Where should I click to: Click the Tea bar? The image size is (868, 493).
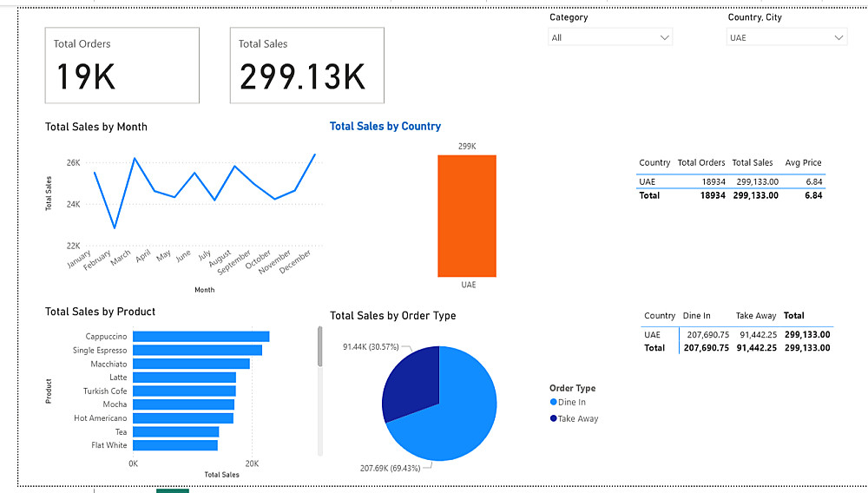(175, 431)
